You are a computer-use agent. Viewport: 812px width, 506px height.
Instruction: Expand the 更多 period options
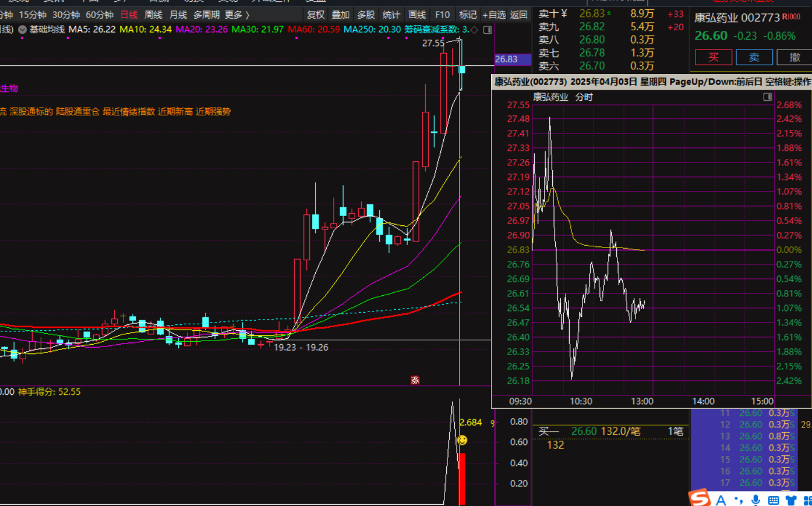point(237,15)
